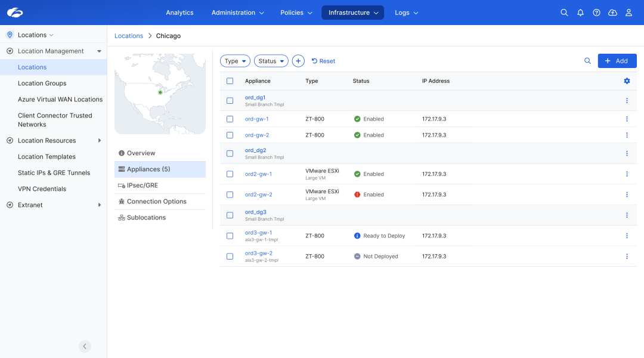Open the user profile icon
This screenshot has width=644, height=358.
[628, 13]
